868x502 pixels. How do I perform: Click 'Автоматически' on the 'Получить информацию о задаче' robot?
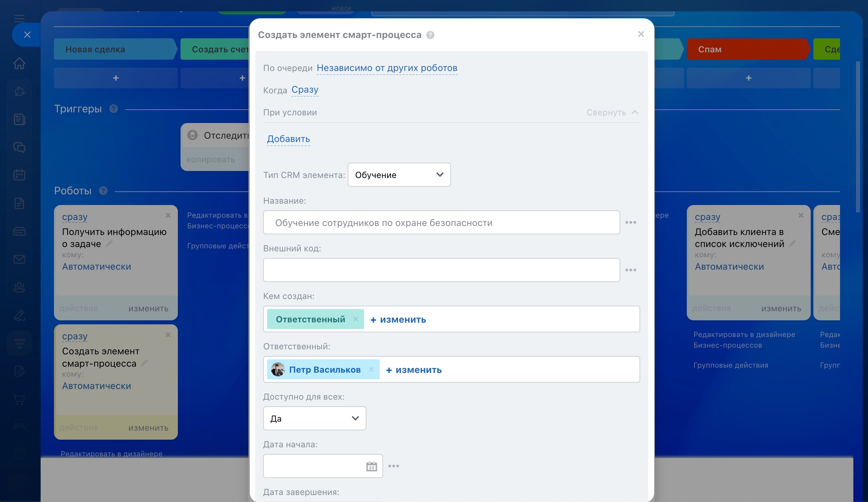(97, 267)
